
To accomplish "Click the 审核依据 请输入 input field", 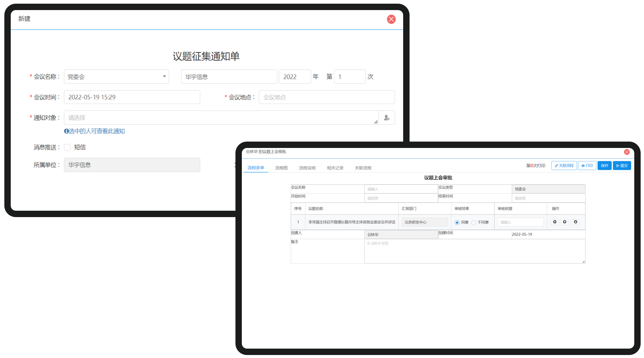I will 521,222.
